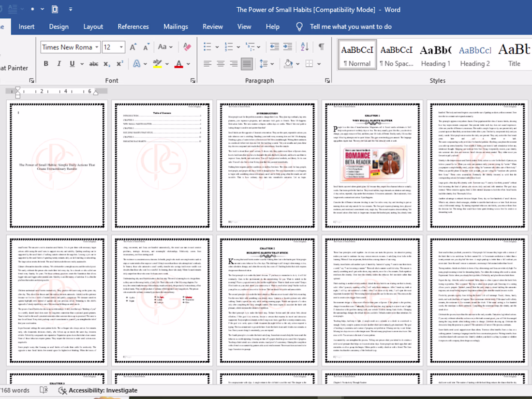This screenshot has width=532, height=399.
Task: Open the Insert ribbon tab
Action: (27, 27)
